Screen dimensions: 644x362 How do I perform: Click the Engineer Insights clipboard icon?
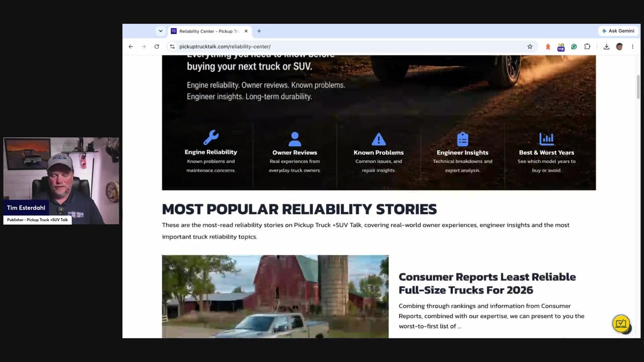click(462, 139)
